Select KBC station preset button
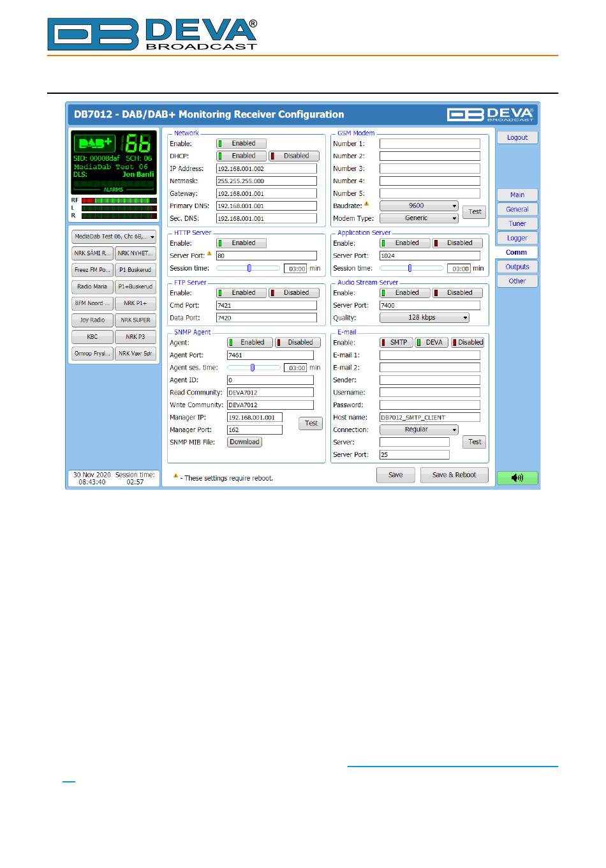 (x=92, y=337)
